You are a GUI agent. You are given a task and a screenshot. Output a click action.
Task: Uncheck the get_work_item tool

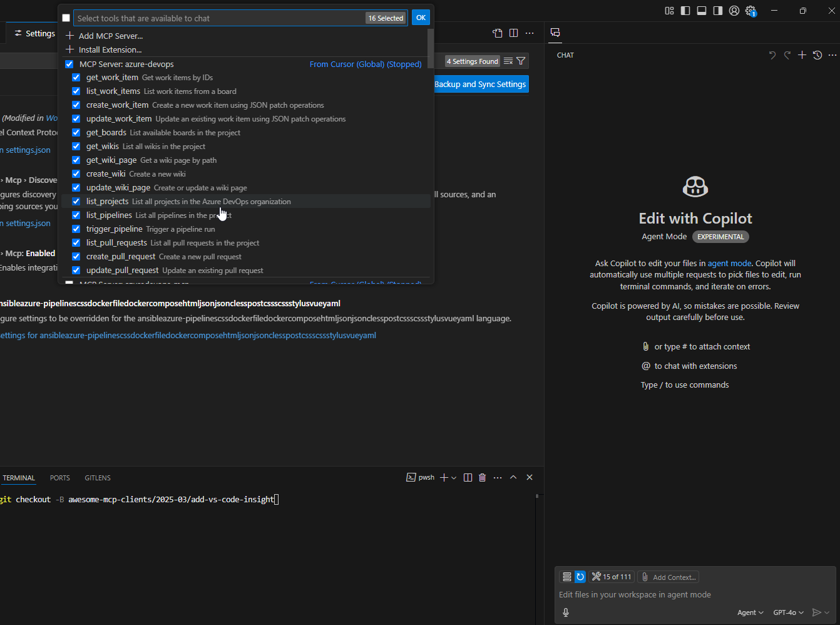coord(76,78)
